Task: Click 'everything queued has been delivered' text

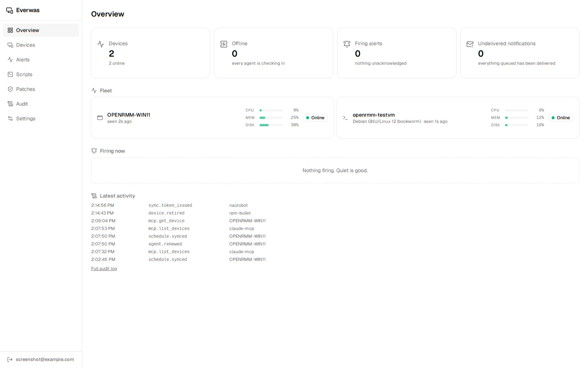Action: point(517,63)
